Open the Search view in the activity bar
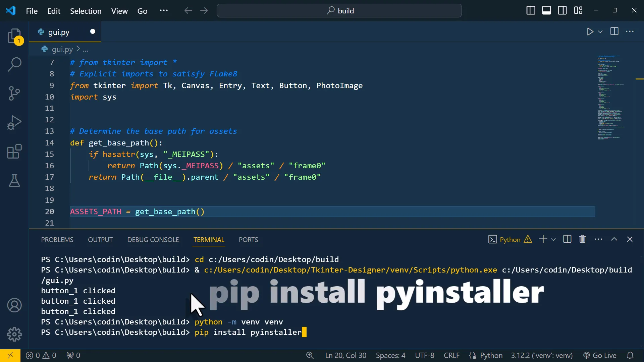Image resolution: width=644 pixels, height=362 pixels. tap(14, 64)
